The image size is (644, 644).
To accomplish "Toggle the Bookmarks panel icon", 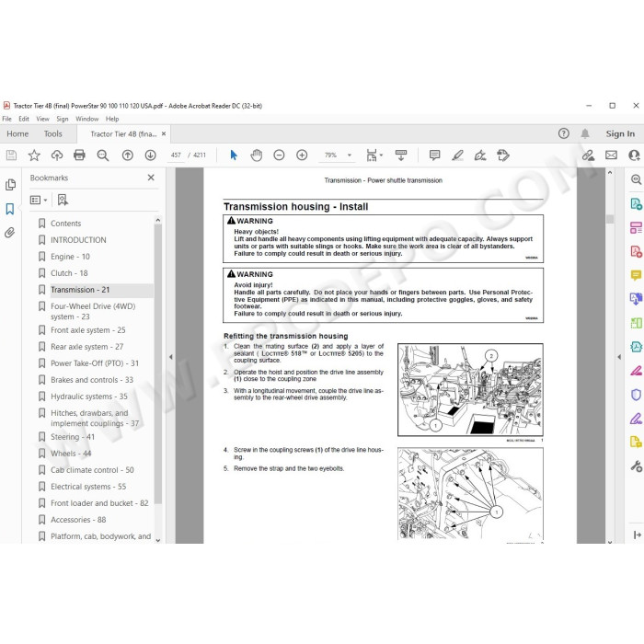I will [x=10, y=209].
